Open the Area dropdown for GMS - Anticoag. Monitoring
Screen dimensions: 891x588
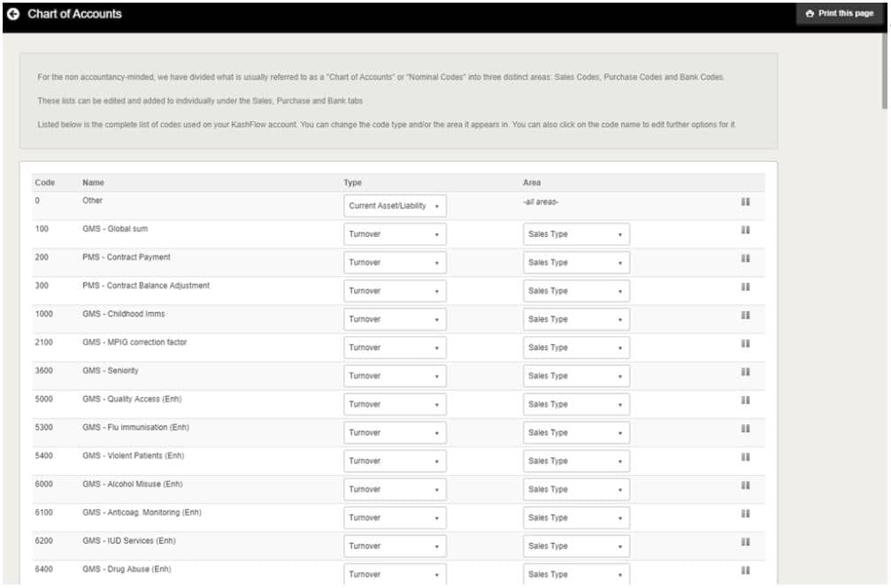[x=576, y=517]
